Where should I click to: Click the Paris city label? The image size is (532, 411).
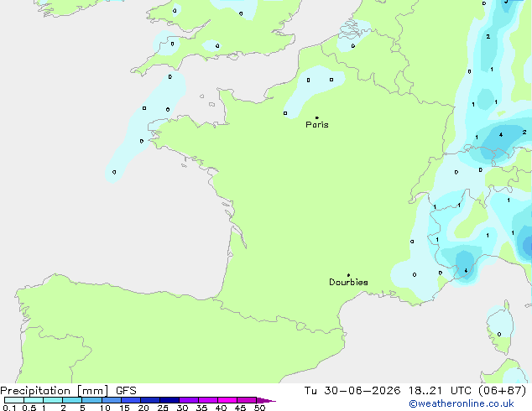pos(317,125)
